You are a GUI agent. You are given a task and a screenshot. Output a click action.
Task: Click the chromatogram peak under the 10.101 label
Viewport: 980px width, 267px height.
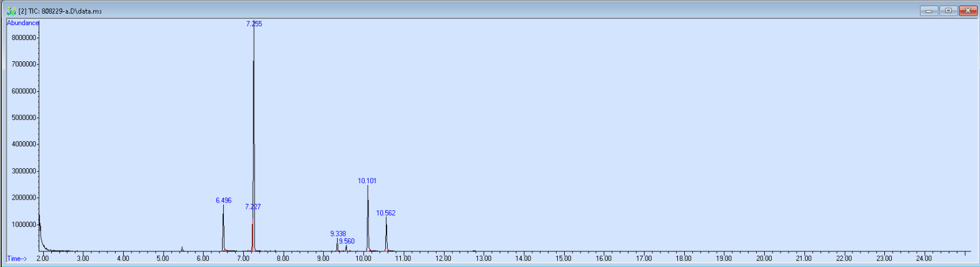[x=368, y=219]
